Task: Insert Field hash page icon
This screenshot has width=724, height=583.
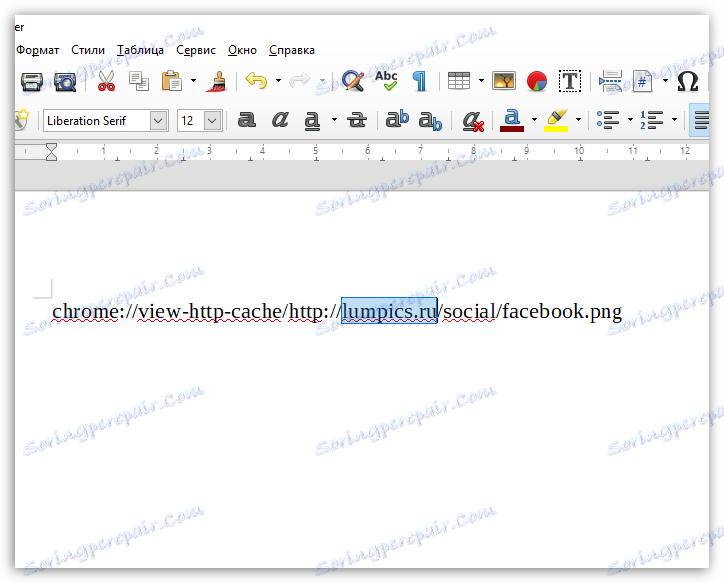Action: click(x=642, y=81)
